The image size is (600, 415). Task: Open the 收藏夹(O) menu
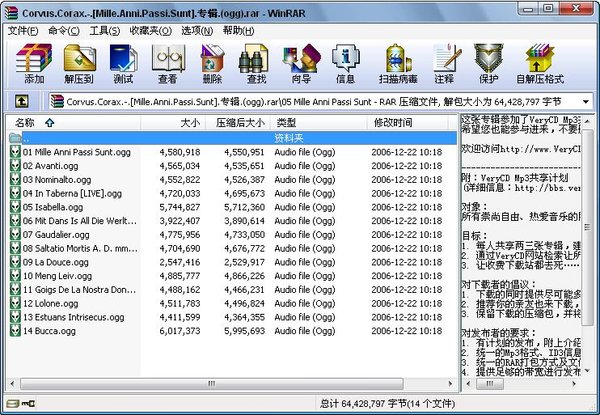point(150,31)
